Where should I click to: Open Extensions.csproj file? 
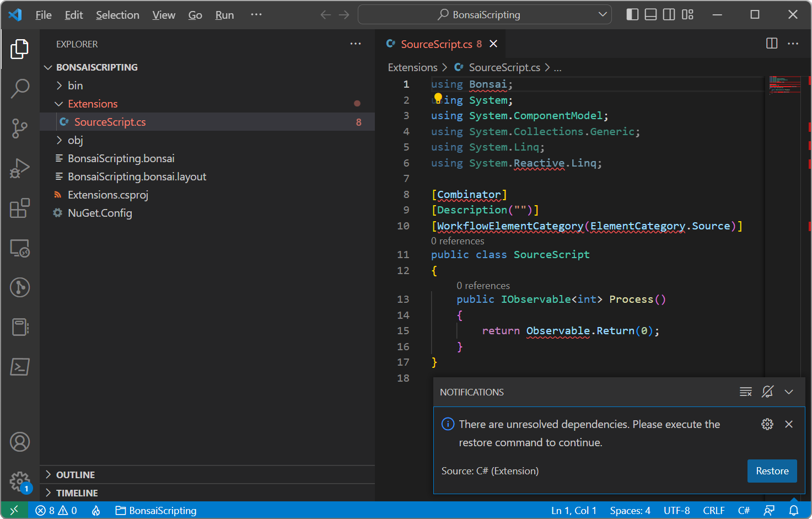(207, 195)
